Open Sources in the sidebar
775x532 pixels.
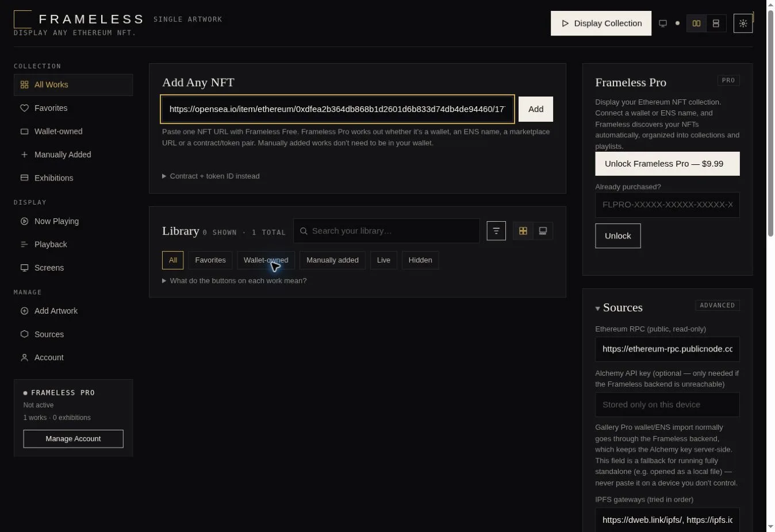pyautogui.click(x=73, y=334)
